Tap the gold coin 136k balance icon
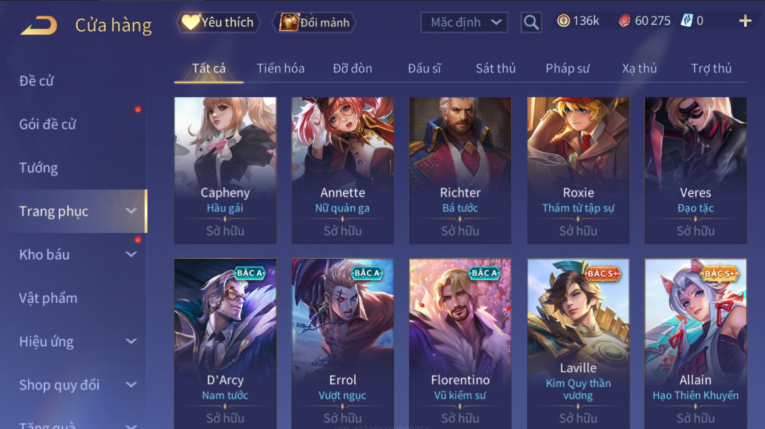765x429 pixels. [x=564, y=20]
